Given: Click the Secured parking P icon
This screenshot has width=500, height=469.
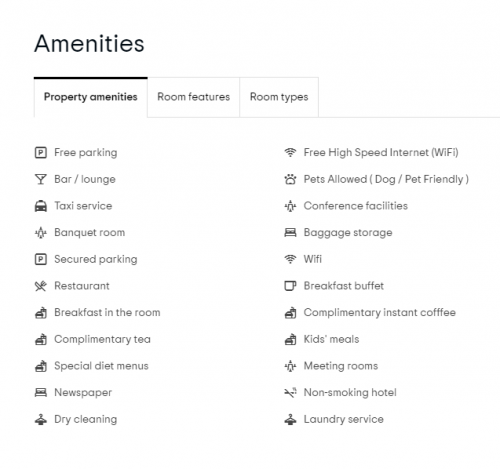Looking at the screenshot, I should [x=41, y=259].
